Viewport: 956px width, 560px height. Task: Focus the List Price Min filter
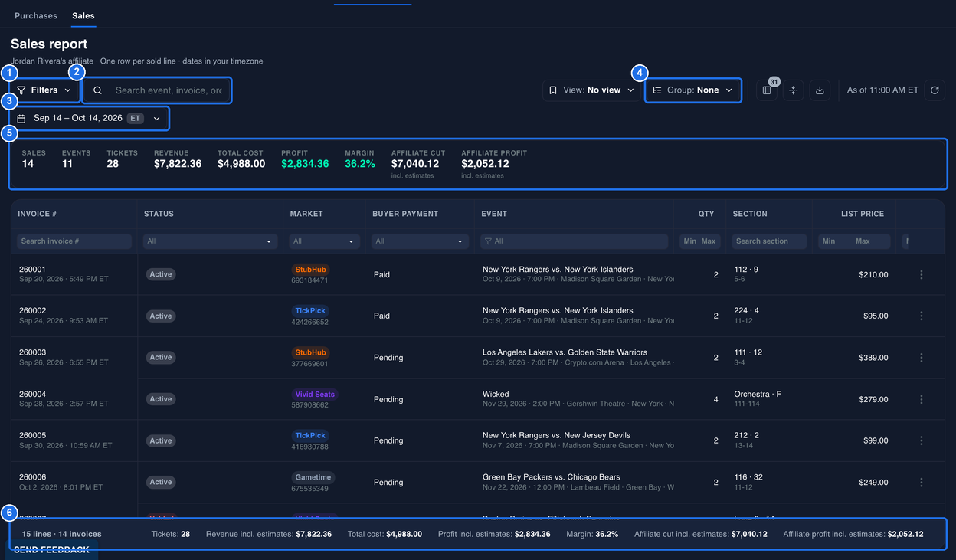835,241
